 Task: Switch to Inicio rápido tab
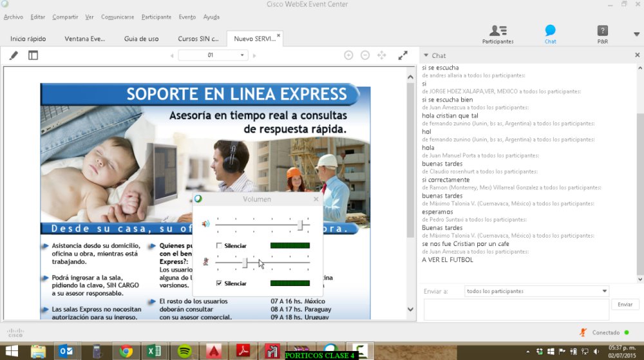(28, 39)
